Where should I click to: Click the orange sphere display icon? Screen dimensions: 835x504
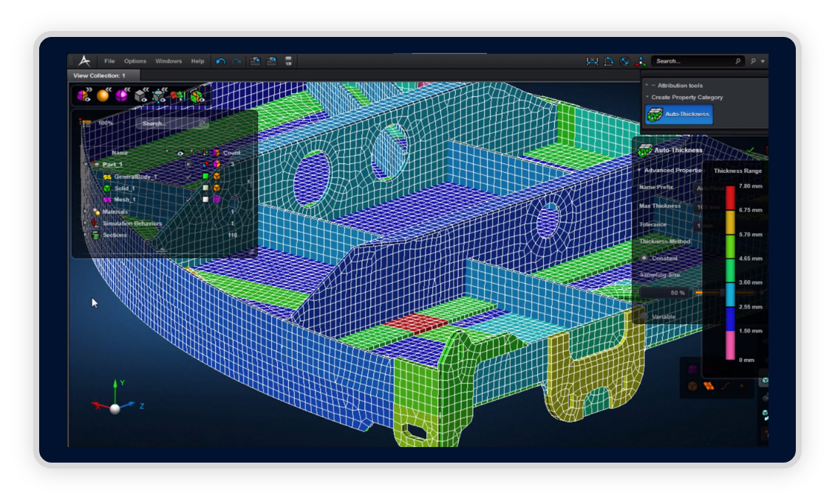[103, 95]
